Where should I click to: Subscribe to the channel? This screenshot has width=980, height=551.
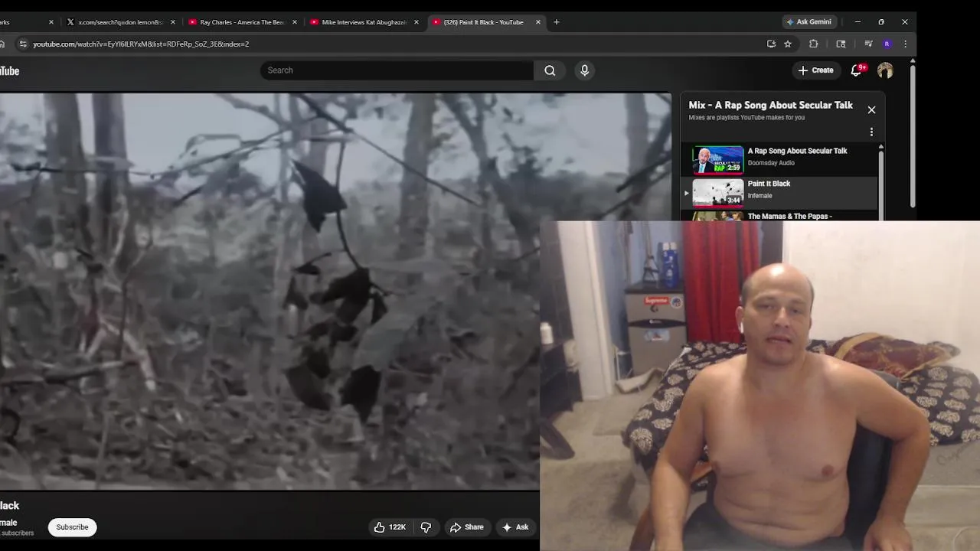(x=72, y=527)
